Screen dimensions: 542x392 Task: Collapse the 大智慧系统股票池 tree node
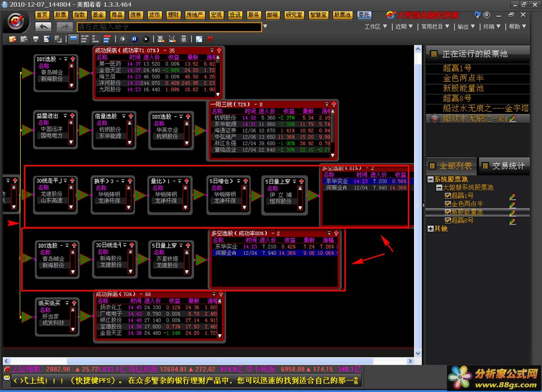(x=439, y=188)
